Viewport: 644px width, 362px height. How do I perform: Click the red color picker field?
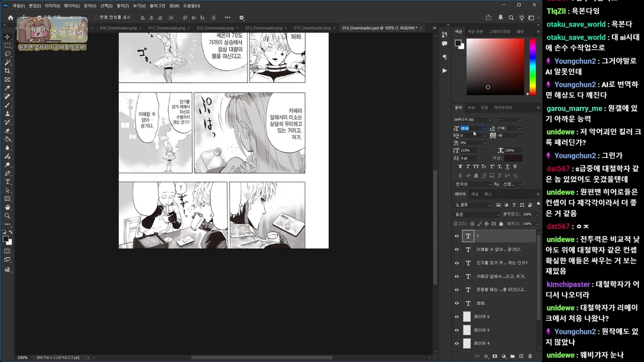pyautogui.click(x=495, y=66)
